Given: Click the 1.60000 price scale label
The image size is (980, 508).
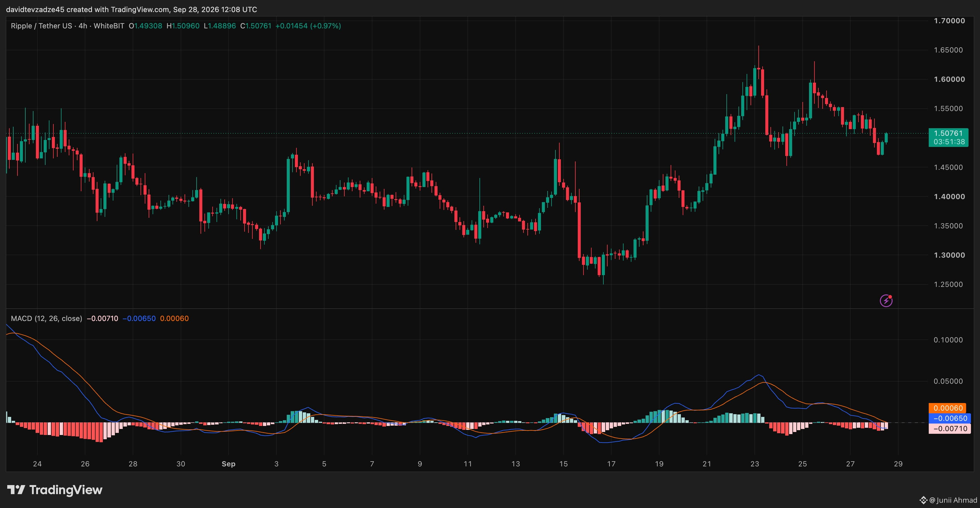Looking at the screenshot, I should tap(949, 79).
